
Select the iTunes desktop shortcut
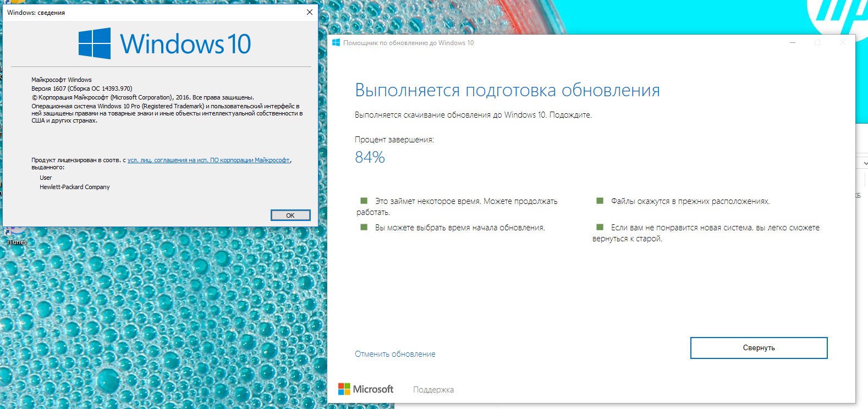pyautogui.click(x=16, y=236)
